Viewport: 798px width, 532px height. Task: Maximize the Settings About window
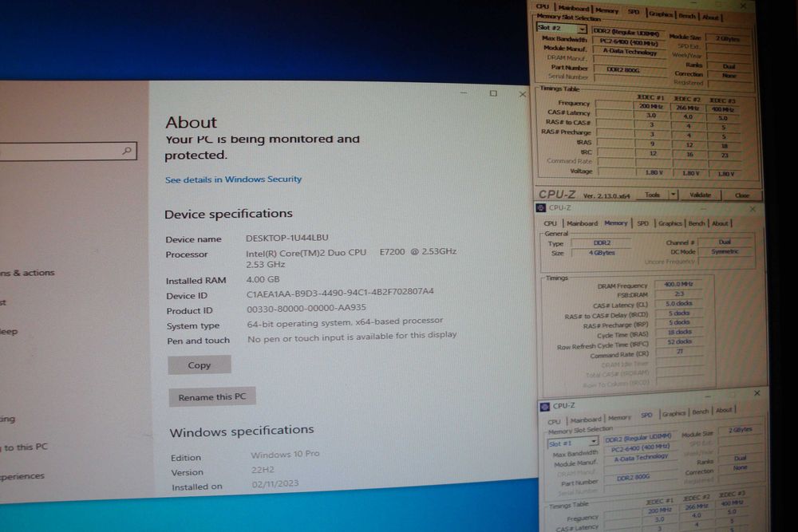point(493,93)
